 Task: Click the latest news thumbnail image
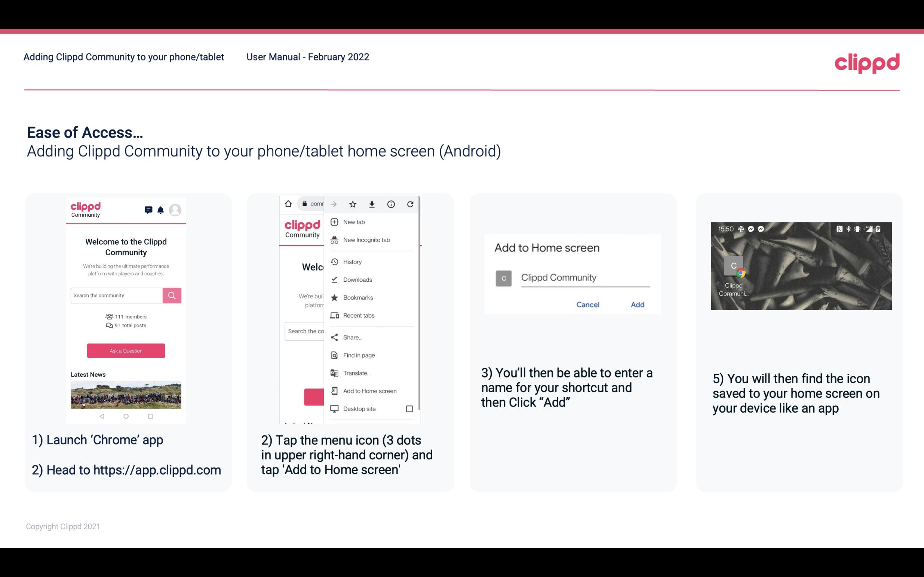(x=126, y=395)
